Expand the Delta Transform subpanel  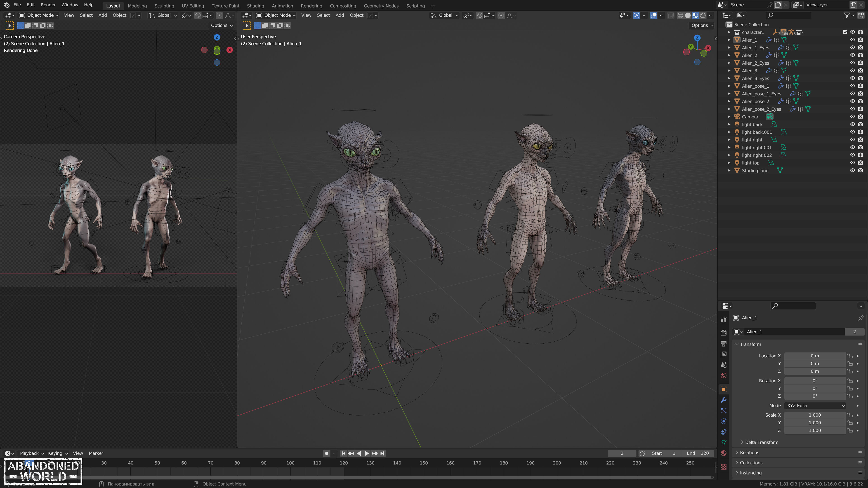click(x=742, y=442)
